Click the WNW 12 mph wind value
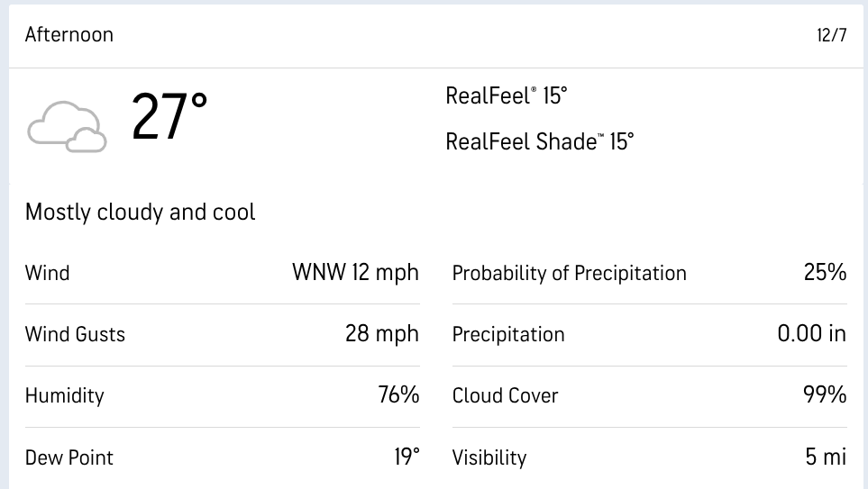Image resolution: width=868 pixels, height=489 pixels. (x=355, y=273)
